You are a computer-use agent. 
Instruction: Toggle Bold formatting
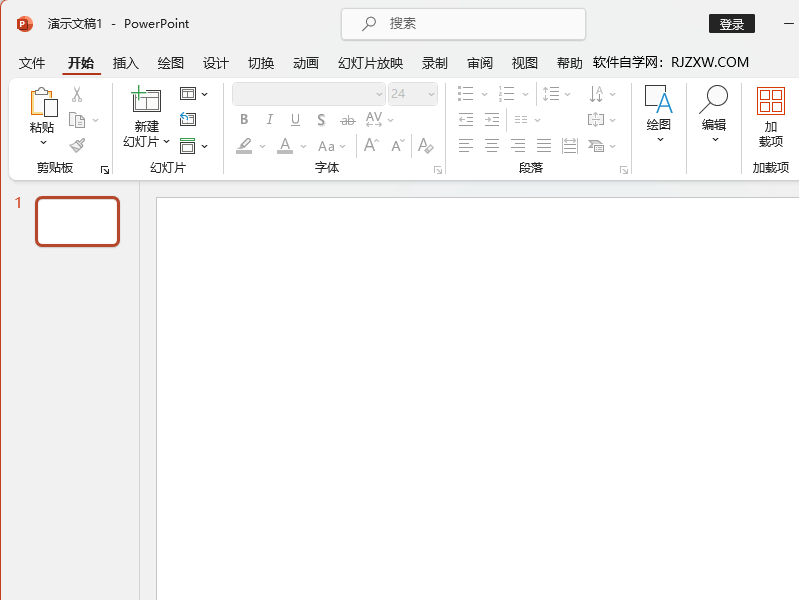point(244,120)
